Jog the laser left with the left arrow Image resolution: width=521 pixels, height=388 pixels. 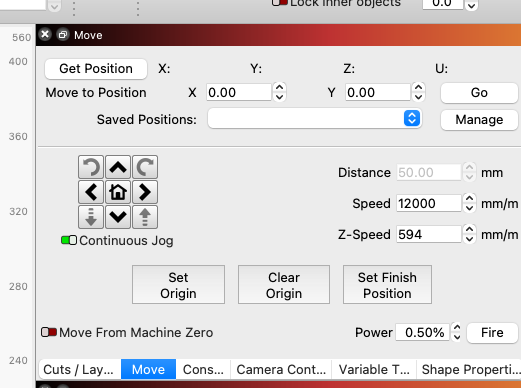tap(91, 192)
